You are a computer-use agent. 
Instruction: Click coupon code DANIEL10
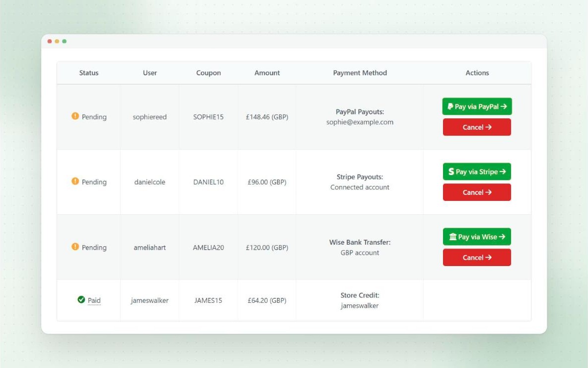(x=209, y=182)
